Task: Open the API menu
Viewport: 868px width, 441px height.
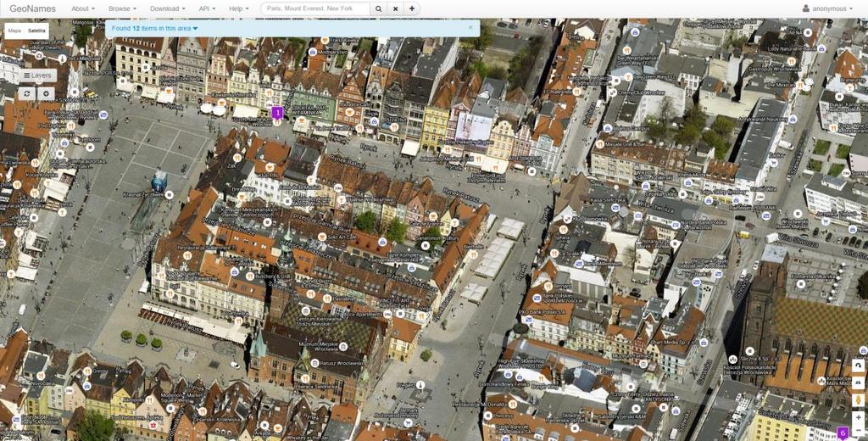Action: point(207,8)
